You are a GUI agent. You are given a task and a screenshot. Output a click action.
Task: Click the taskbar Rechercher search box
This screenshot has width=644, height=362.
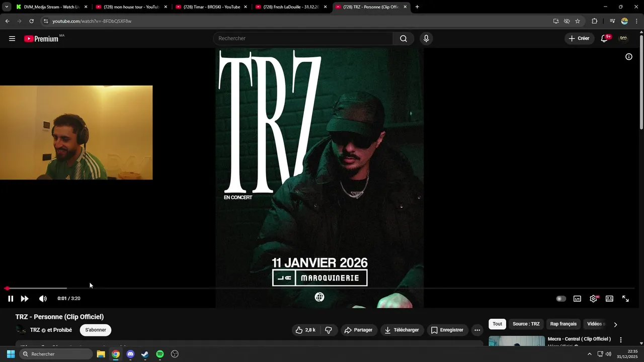pos(56,354)
